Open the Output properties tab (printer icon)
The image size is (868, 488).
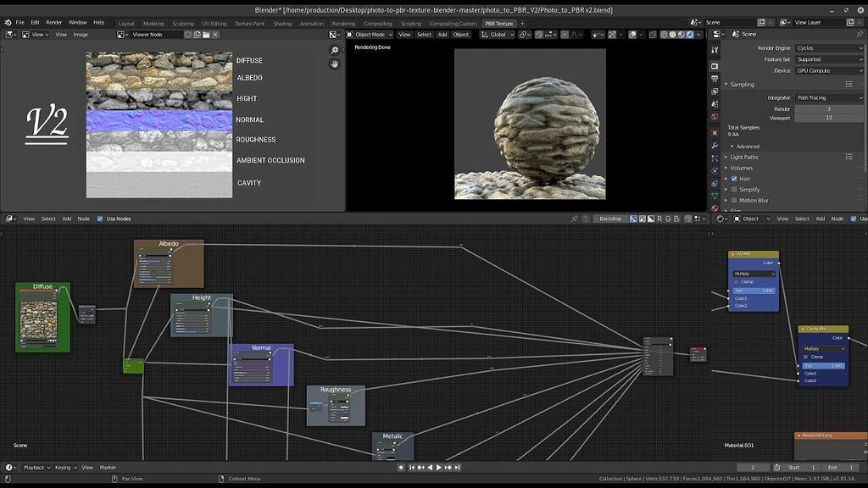click(x=715, y=79)
